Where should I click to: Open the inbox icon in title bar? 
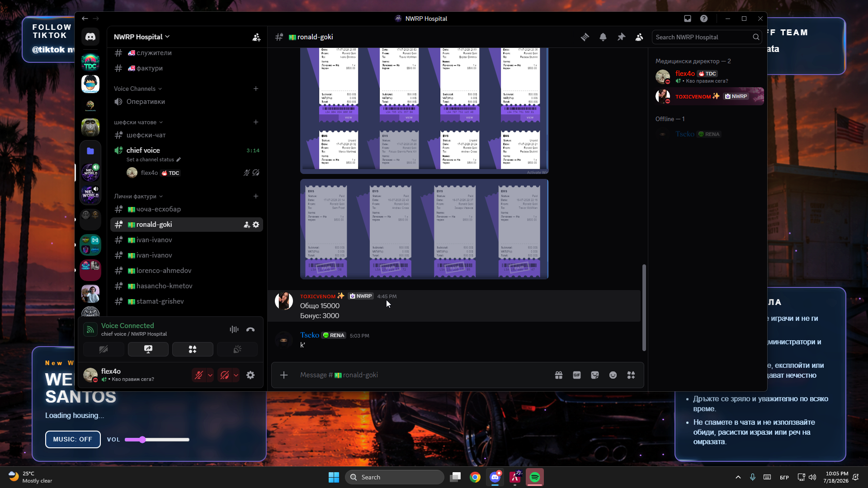click(x=688, y=19)
